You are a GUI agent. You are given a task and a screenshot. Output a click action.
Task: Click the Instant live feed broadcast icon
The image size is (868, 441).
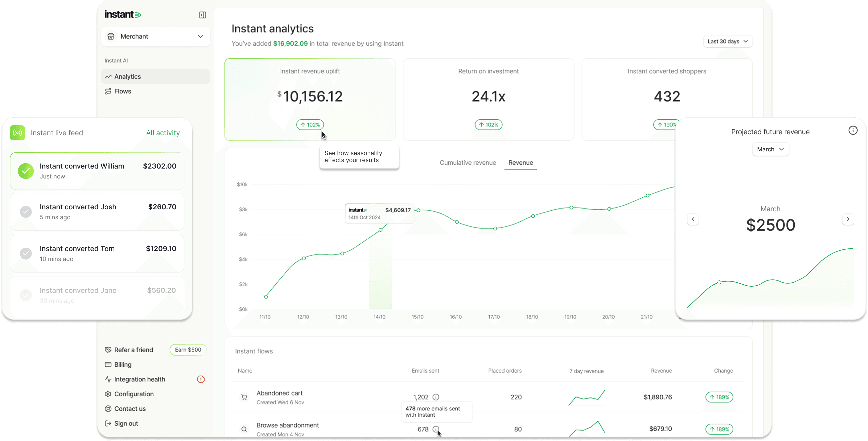17,133
